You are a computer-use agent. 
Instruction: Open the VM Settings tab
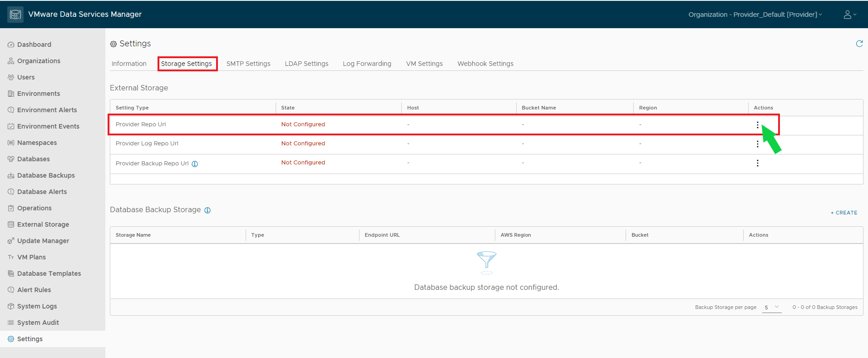click(x=424, y=64)
